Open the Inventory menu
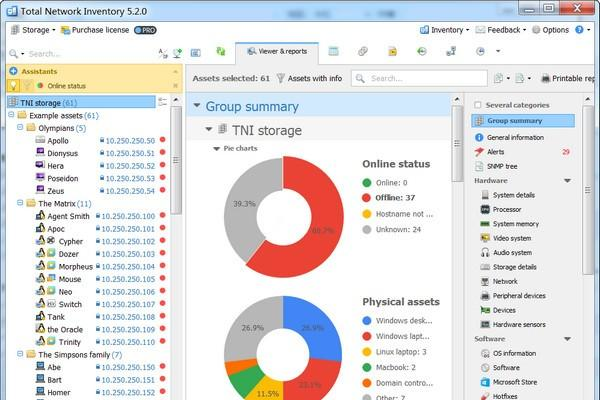The height and width of the screenshot is (400, 600). point(444,30)
